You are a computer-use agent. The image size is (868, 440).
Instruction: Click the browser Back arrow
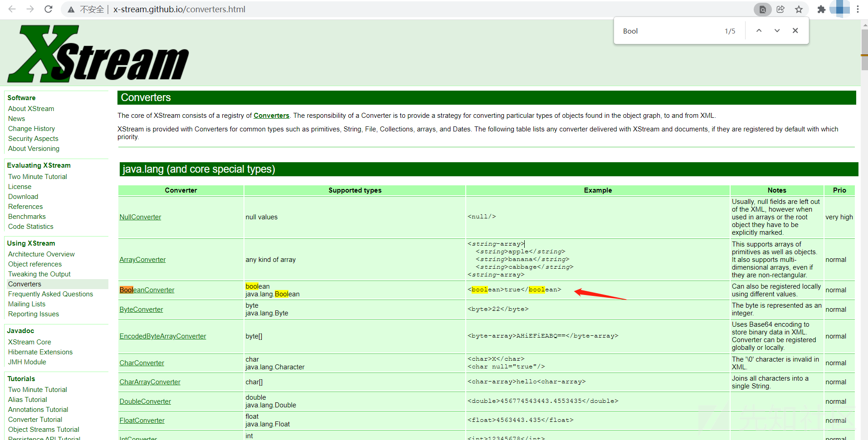click(x=12, y=9)
